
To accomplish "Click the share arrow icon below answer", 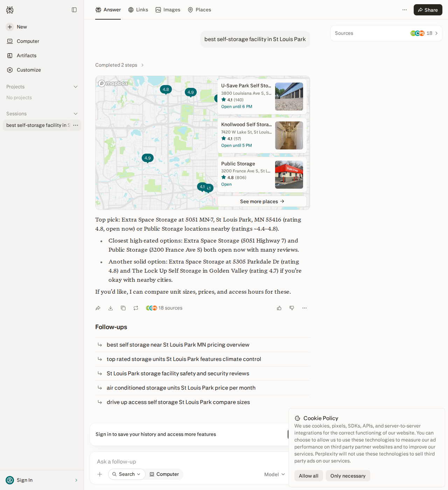I will point(98,308).
